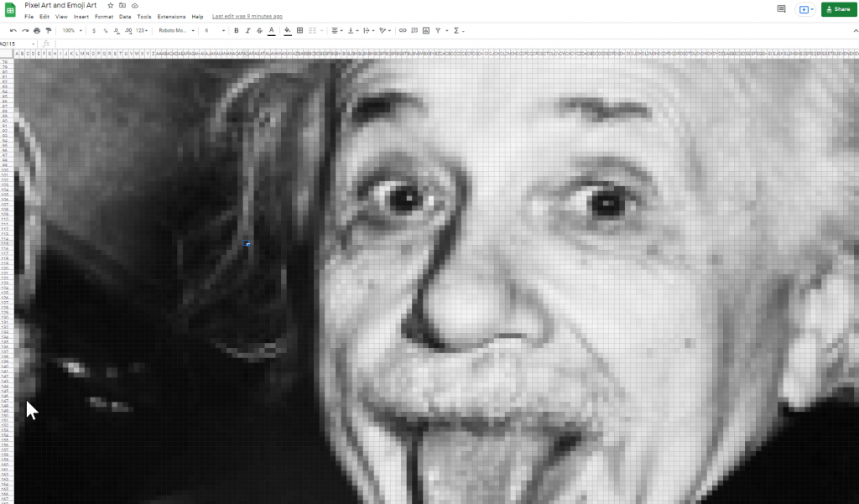Toggle italic formatting
Image resolution: width=859 pixels, height=504 pixels.
coord(248,30)
